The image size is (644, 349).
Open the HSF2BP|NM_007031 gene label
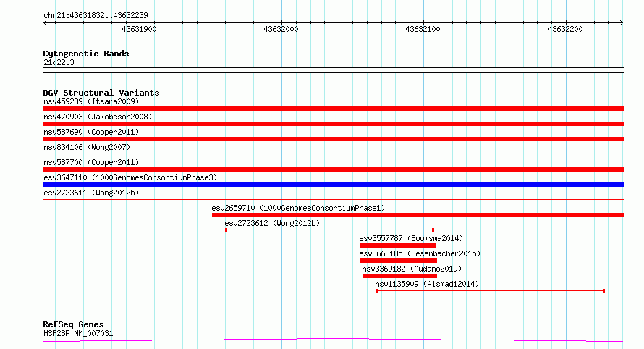tap(78, 333)
